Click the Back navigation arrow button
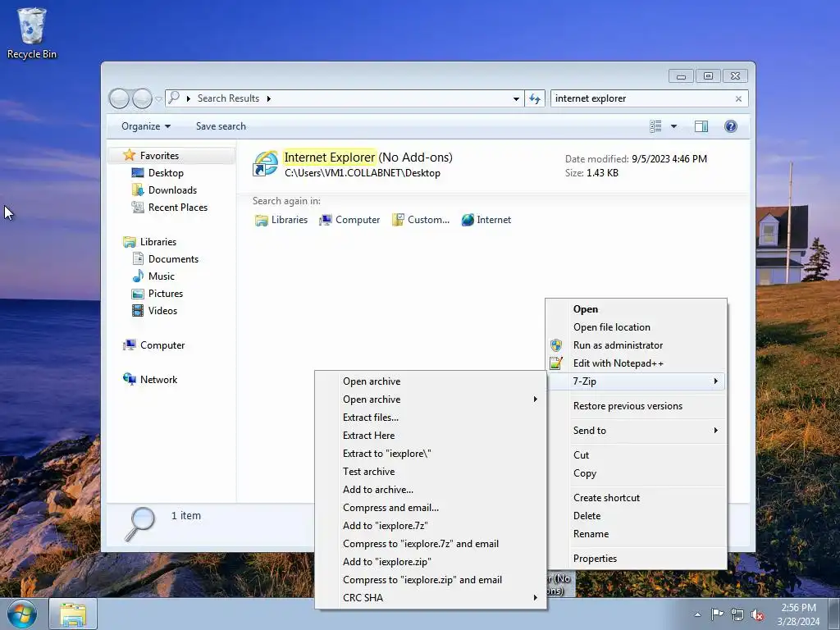The image size is (840, 630). pos(119,98)
